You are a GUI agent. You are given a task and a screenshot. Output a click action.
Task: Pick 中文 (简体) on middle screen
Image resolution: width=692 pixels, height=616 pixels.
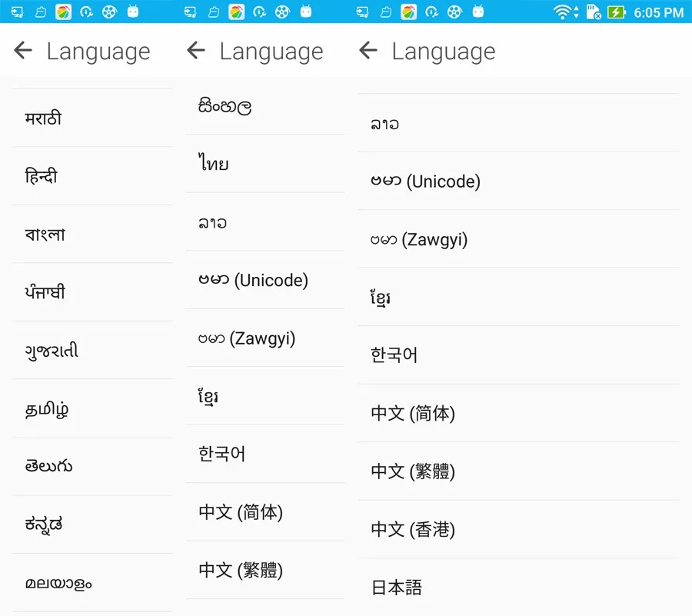[265, 512]
